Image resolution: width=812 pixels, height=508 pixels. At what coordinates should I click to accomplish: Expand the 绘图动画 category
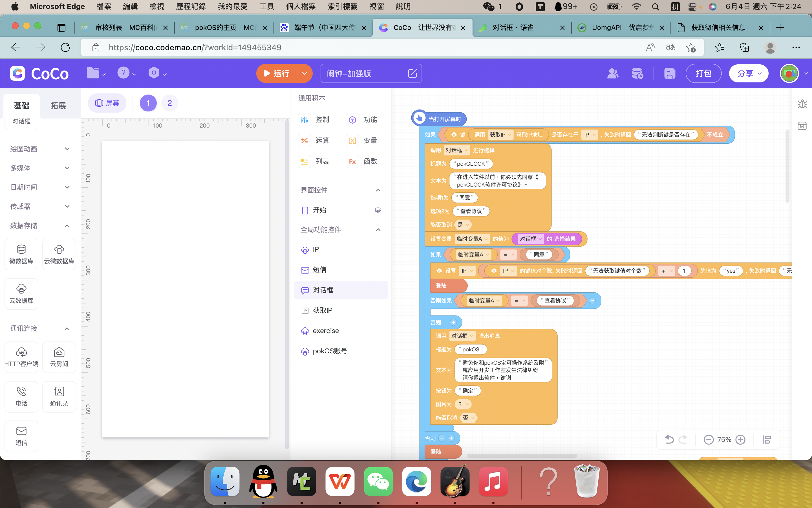coord(40,149)
